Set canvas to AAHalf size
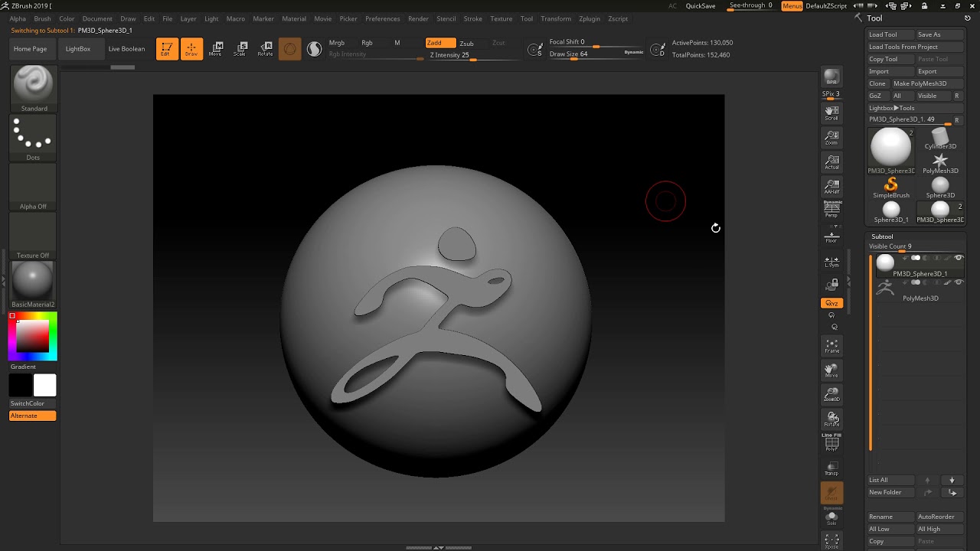 pos(831,187)
